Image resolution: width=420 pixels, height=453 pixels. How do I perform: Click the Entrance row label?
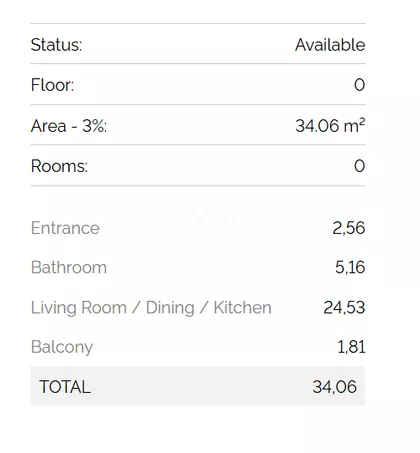click(x=65, y=228)
